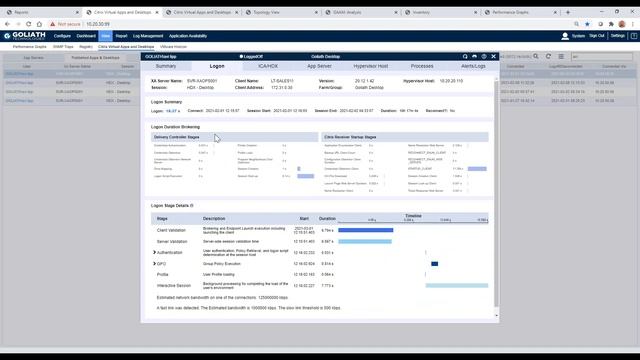640x360 pixels.
Task: Select Published Apps & Desktops background tab
Action: point(96,58)
